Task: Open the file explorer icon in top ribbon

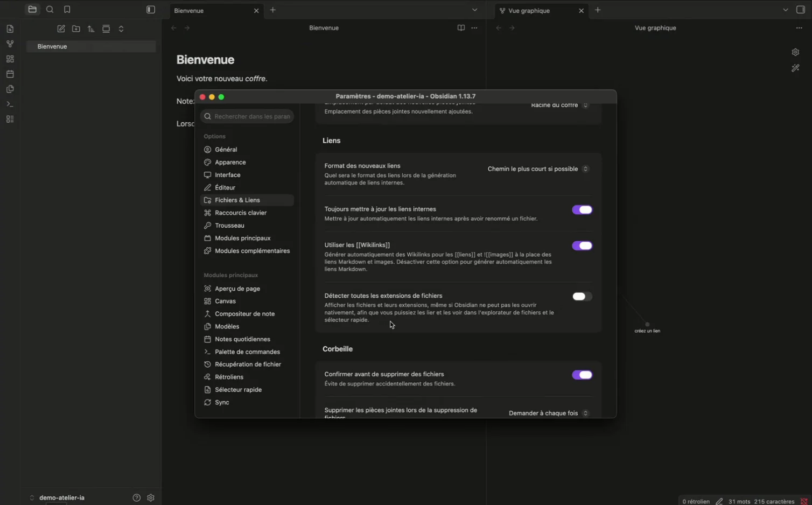Action: coord(32,9)
